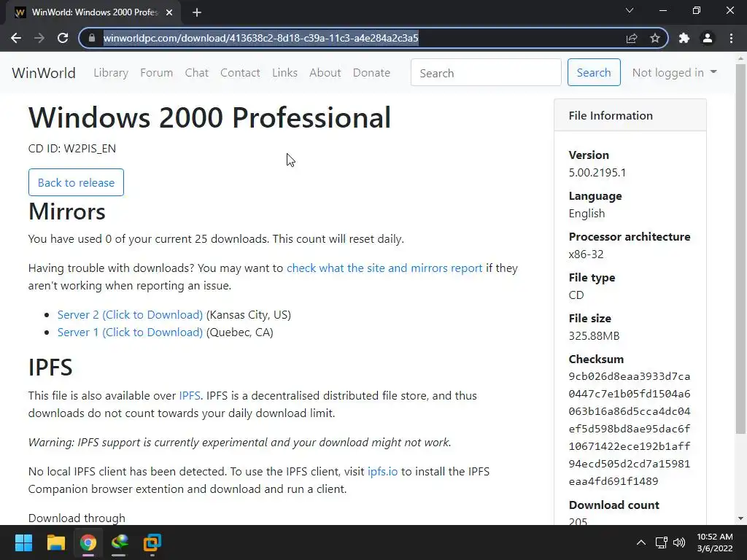747x560 pixels.
Task: Click the address bar URL
Action: (x=261, y=38)
